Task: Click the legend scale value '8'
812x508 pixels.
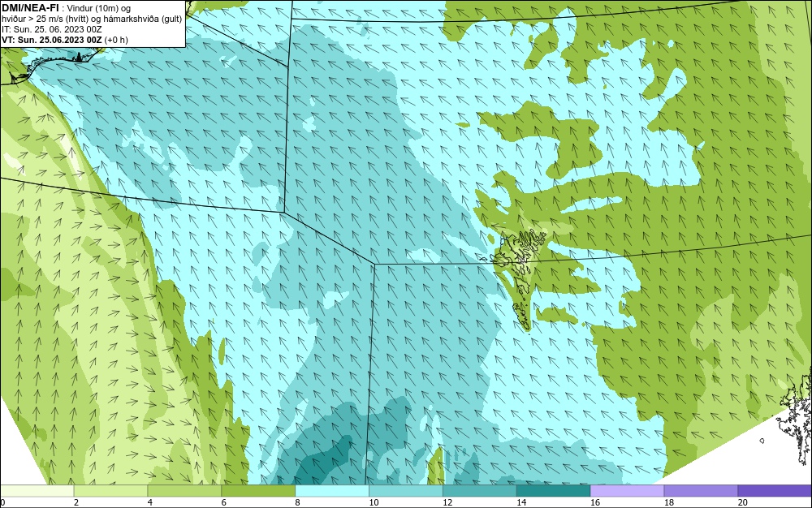Action: click(x=297, y=502)
